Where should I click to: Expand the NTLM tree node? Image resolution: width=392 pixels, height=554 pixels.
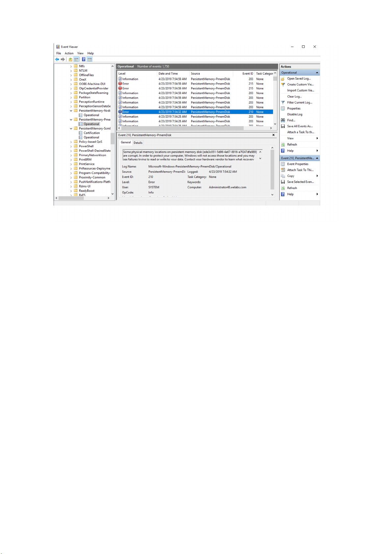click(71, 71)
